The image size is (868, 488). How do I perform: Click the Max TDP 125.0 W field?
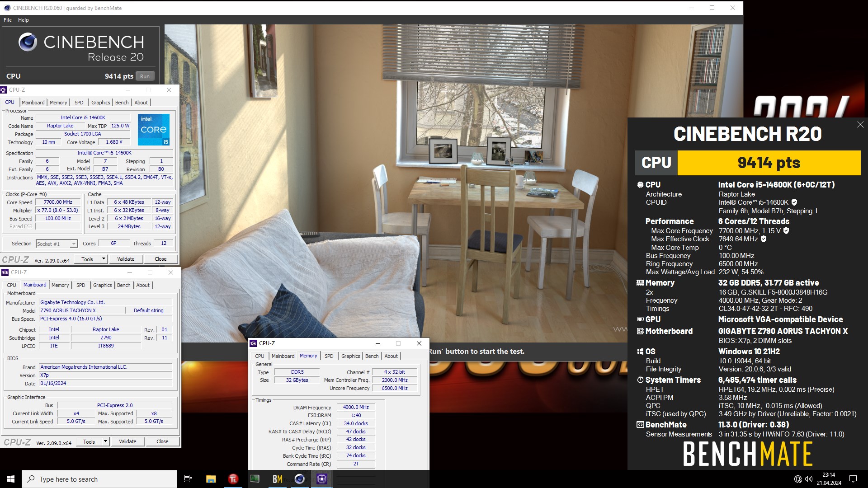[x=120, y=126]
